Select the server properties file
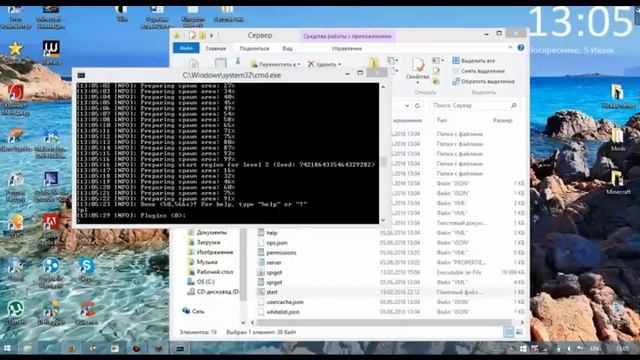Screen dimensions: 640x360 269,262
